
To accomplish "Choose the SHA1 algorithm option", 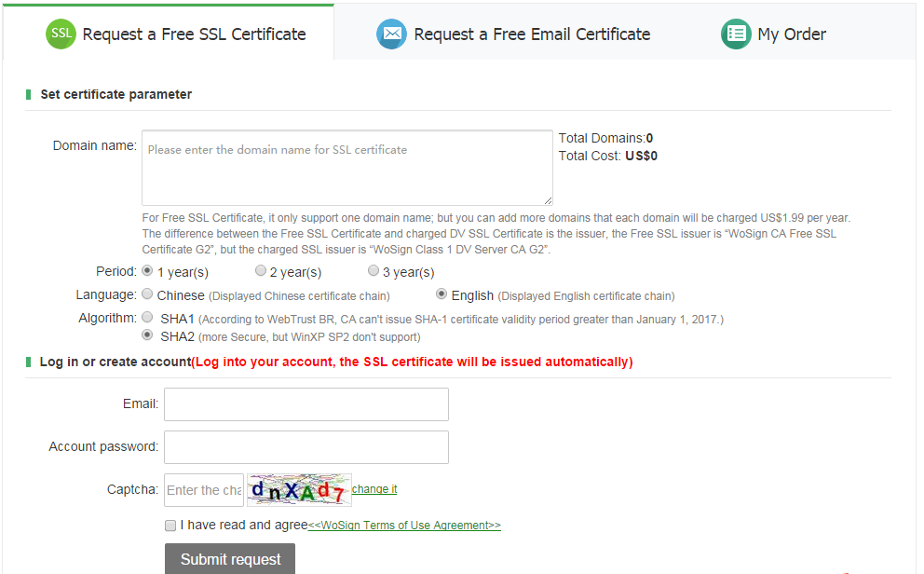I will click(x=147, y=318).
